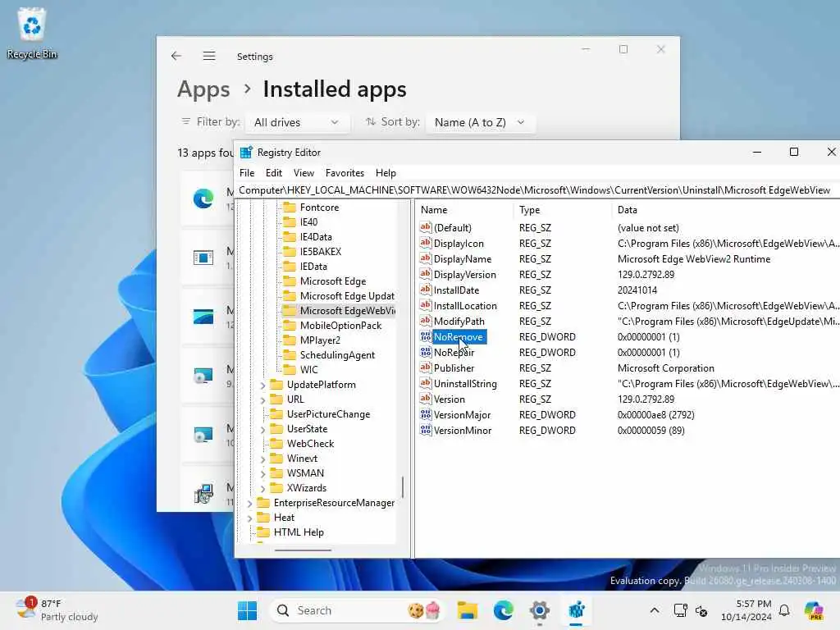Viewport: 840px width, 630px height.
Task: Expand the URL tree node
Action: pyautogui.click(x=262, y=399)
